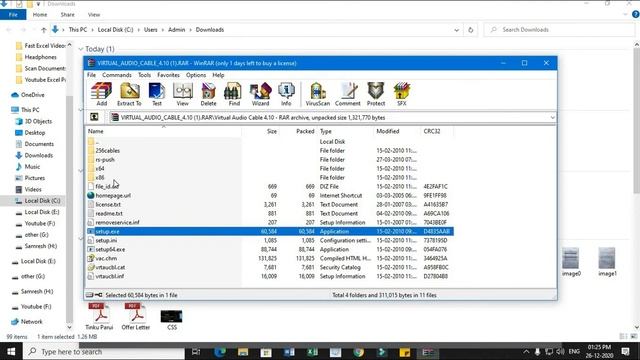Viewport: 640px width, 360px height.
Task: Launch the Wizard tool
Action: pyautogui.click(x=260, y=94)
